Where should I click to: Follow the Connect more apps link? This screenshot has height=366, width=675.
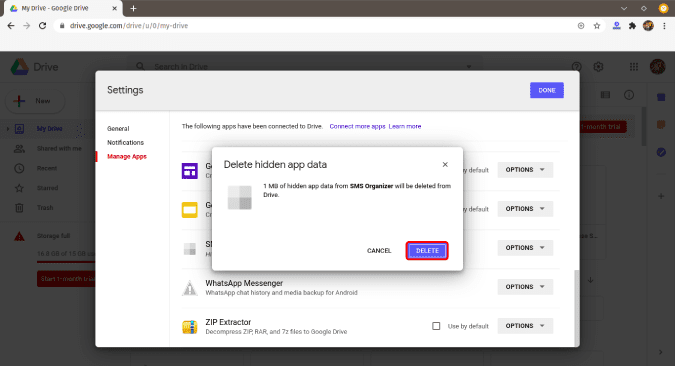[357, 127]
